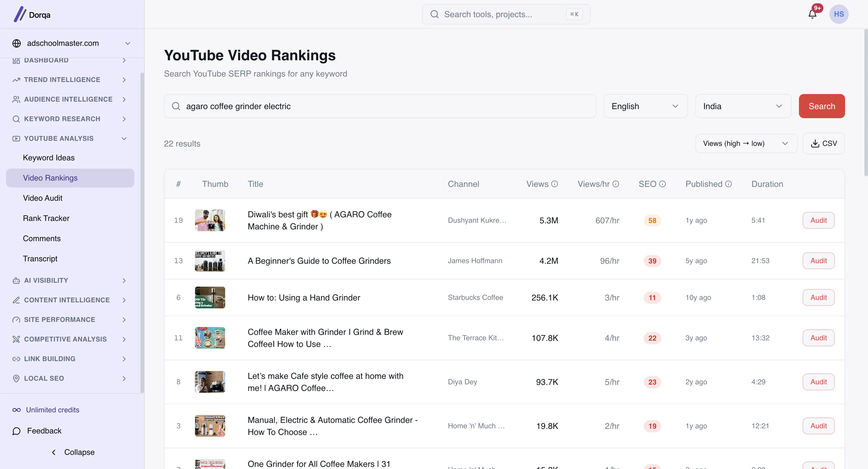Screen dimensions: 868x469
Task: Click the Content Intelligence pencil icon
Action: click(16, 300)
